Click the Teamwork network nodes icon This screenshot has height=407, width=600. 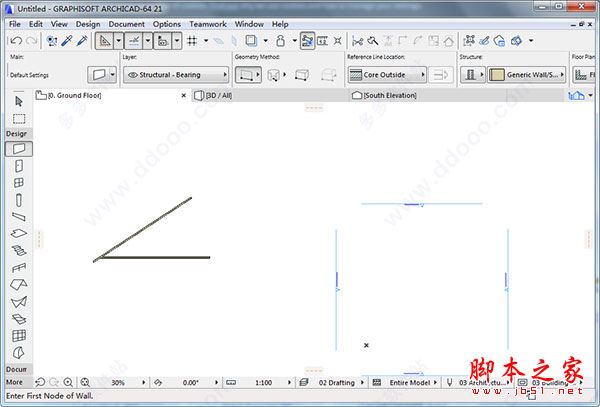pyautogui.click(x=469, y=41)
